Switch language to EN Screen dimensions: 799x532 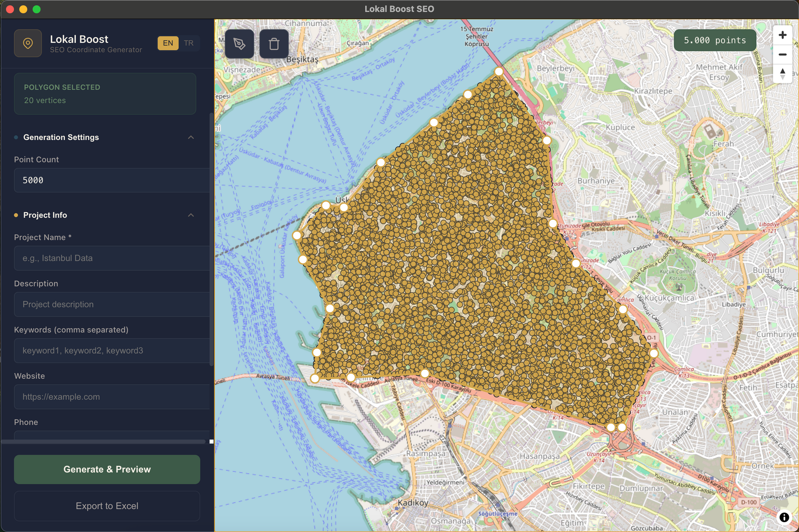coord(168,43)
